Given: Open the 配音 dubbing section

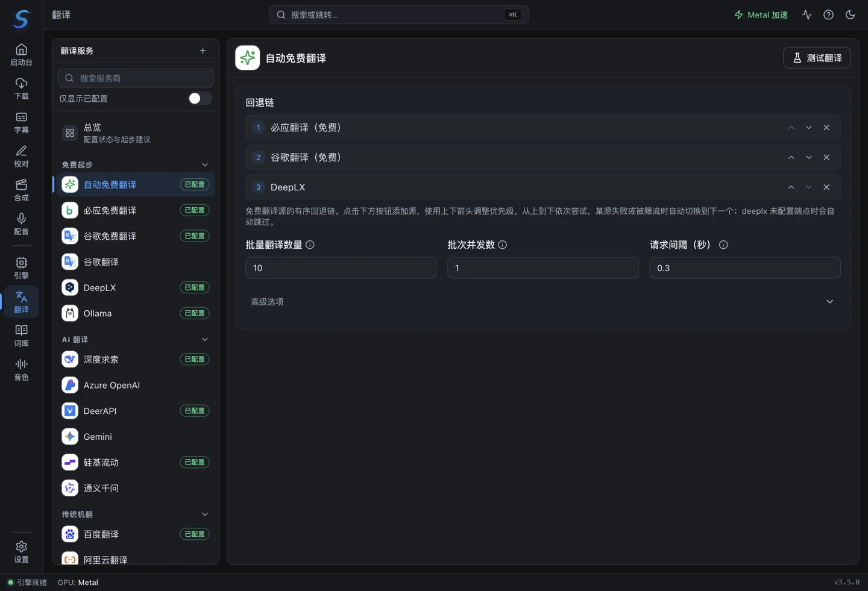Looking at the screenshot, I should (x=21, y=224).
